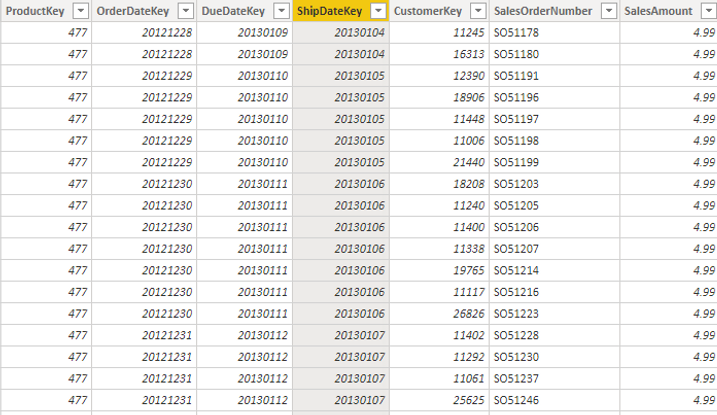Click sales order cell SO51230
This screenshot has width=717, height=415.
tap(554, 357)
